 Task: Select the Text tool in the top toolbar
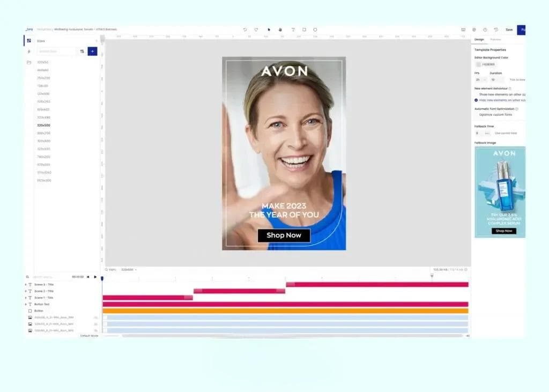coord(293,30)
